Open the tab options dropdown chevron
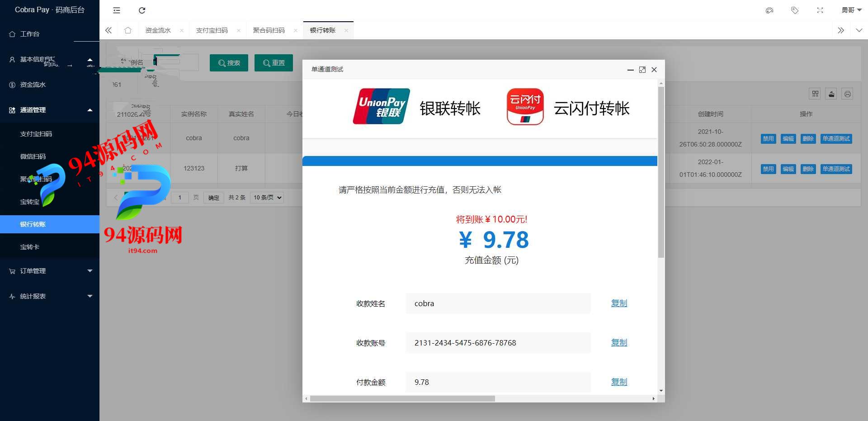Viewport: 868px width, 421px height. pos(859,30)
